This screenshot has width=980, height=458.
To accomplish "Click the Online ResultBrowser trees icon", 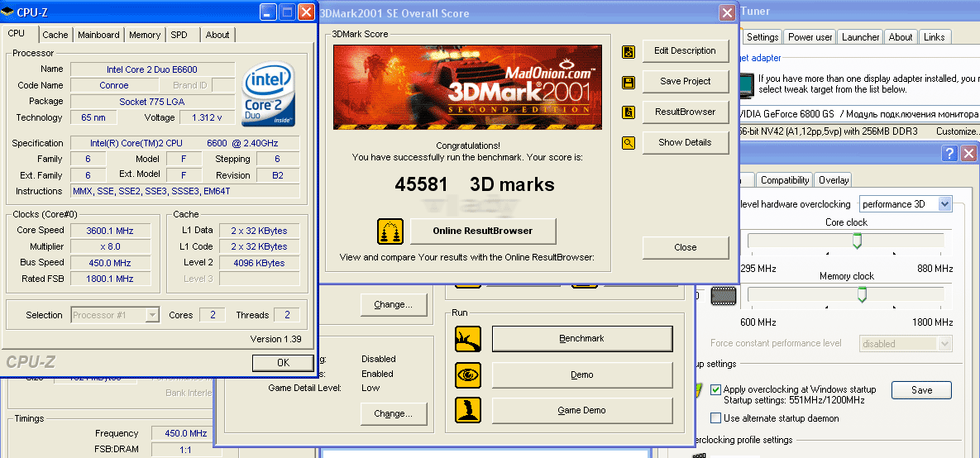I will 390,231.
